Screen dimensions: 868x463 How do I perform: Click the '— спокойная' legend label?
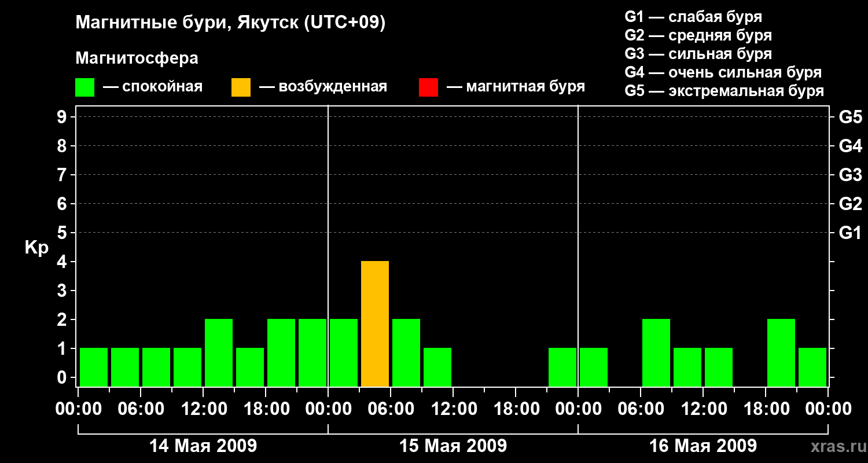153,87
